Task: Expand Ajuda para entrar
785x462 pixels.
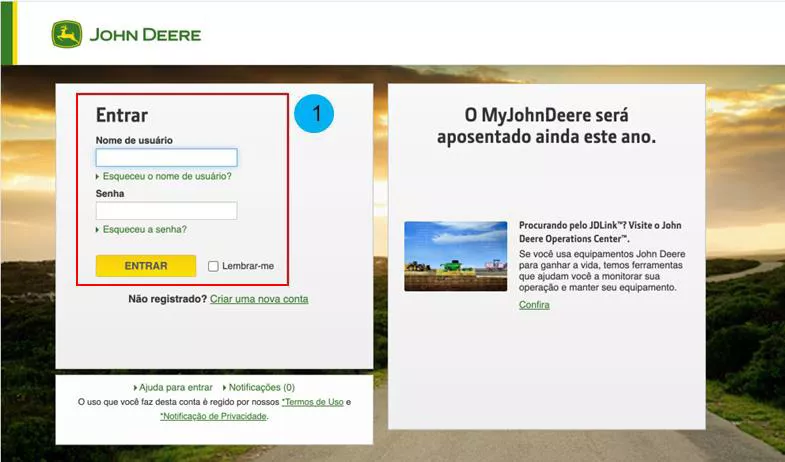Action: [175, 387]
